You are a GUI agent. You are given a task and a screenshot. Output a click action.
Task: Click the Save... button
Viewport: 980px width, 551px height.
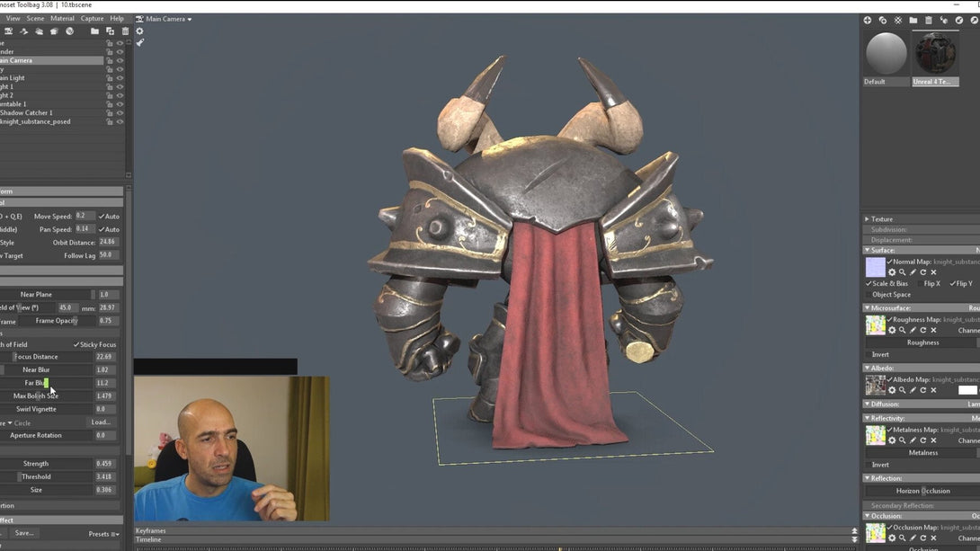tap(23, 534)
